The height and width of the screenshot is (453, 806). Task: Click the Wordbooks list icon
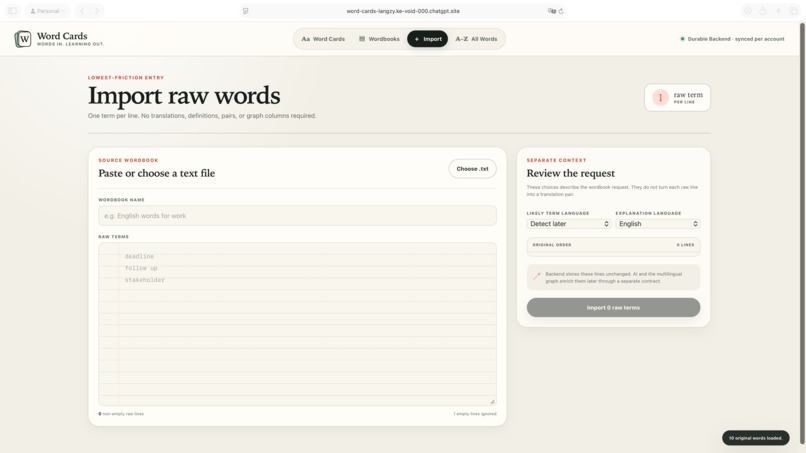362,39
